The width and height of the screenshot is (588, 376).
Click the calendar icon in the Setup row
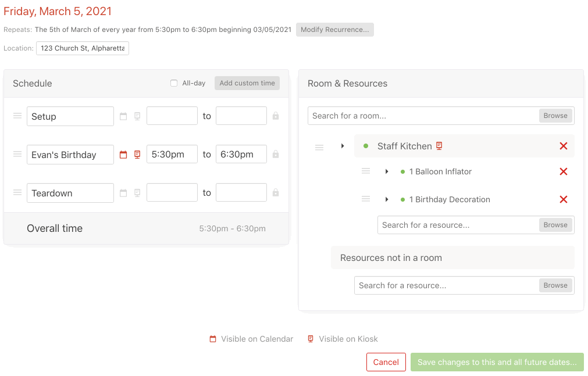pos(123,116)
